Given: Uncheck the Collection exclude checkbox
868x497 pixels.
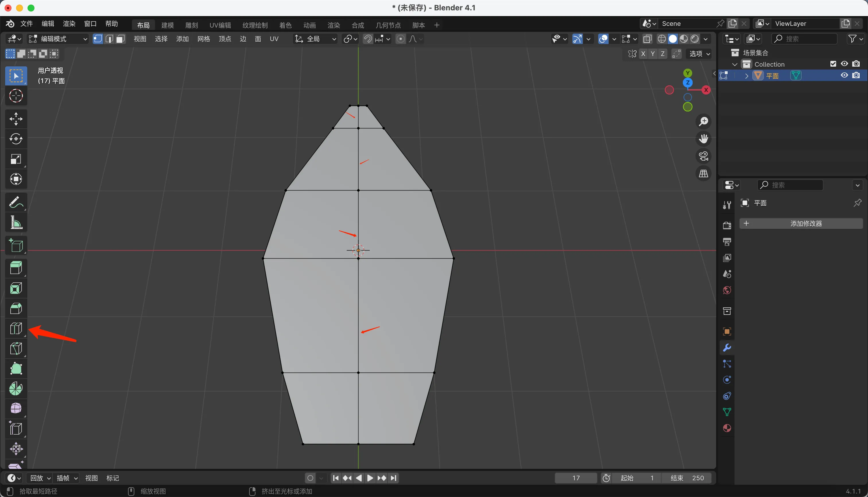Looking at the screenshot, I should click(833, 64).
